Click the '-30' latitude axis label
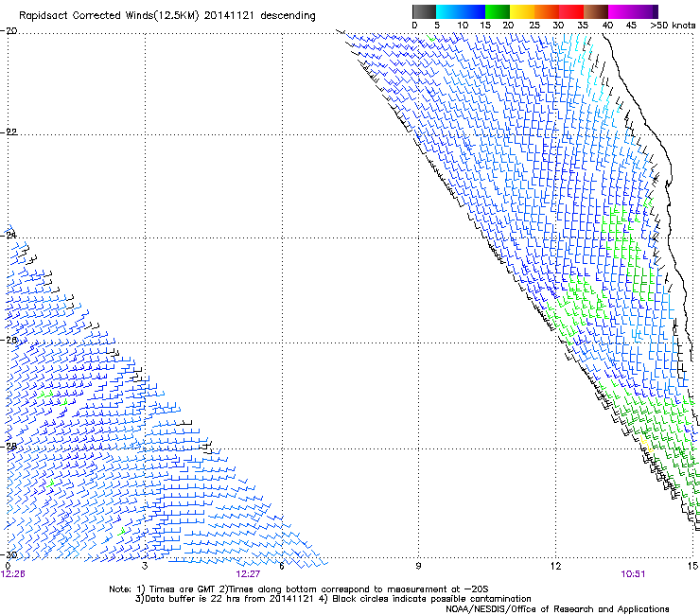Image resolution: width=700 pixels, height=615 pixels. coord(9,554)
